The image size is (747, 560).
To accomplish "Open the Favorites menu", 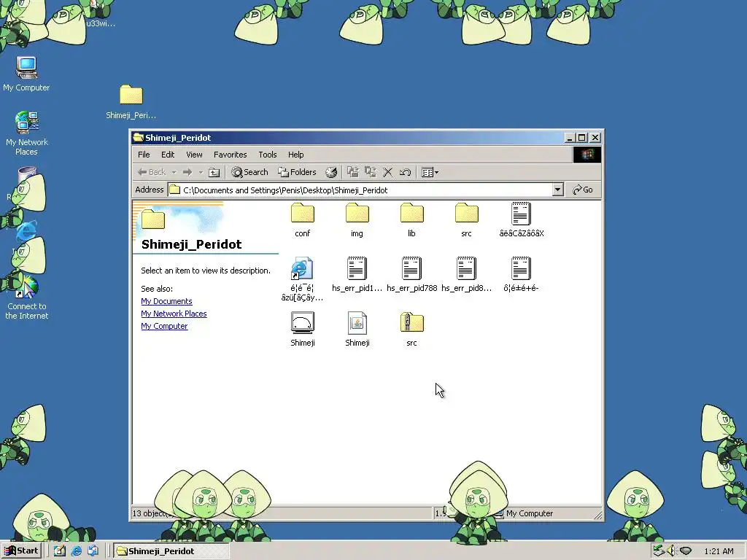I will pyautogui.click(x=230, y=155).
